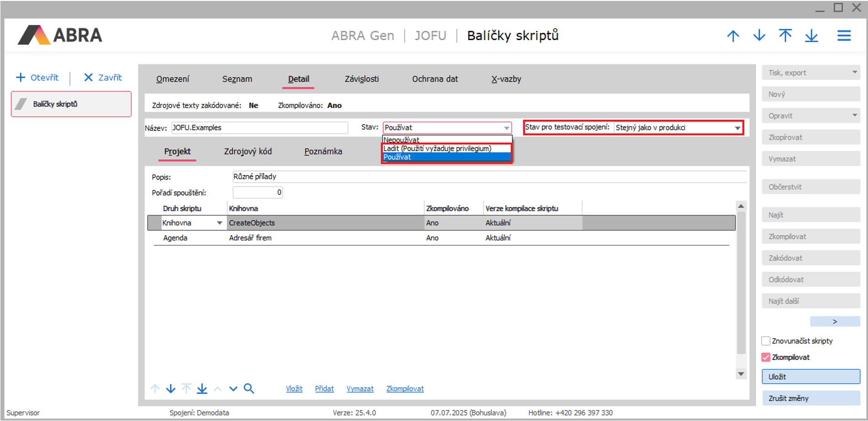
Task: Click the hamburger menu icon in header
Action: pyautogui.click(x=844, y=36)
